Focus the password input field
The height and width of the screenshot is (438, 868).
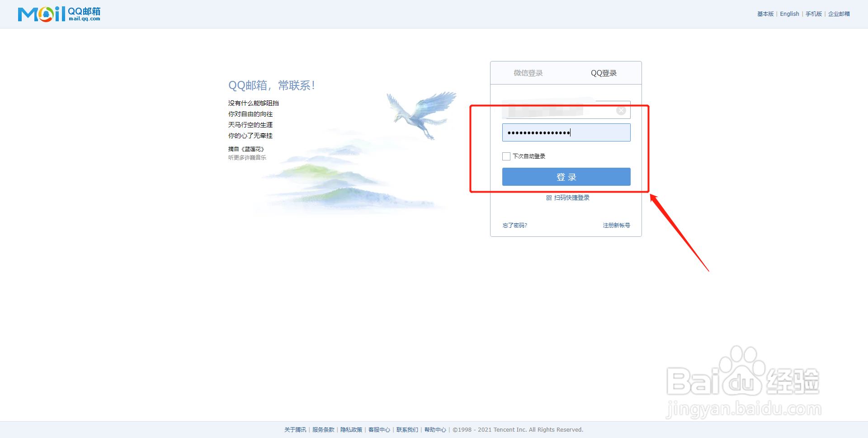click(566, 132)
